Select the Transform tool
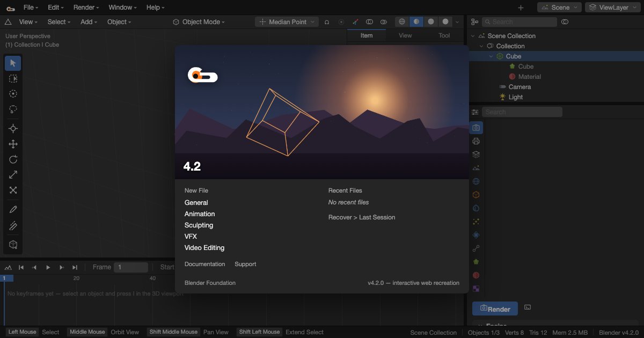Screen dimensions: 644x338 click(x=13, y=190)
